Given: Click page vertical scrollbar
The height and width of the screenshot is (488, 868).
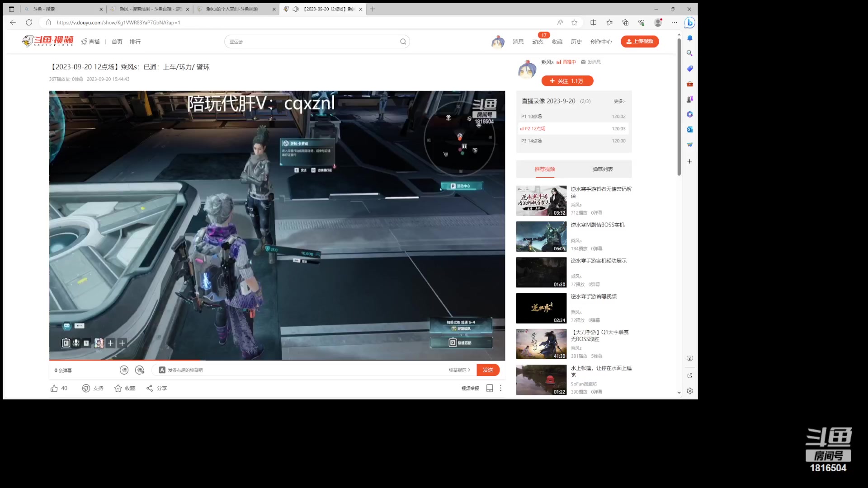Looking at the screenshot, I should (679, 107).
